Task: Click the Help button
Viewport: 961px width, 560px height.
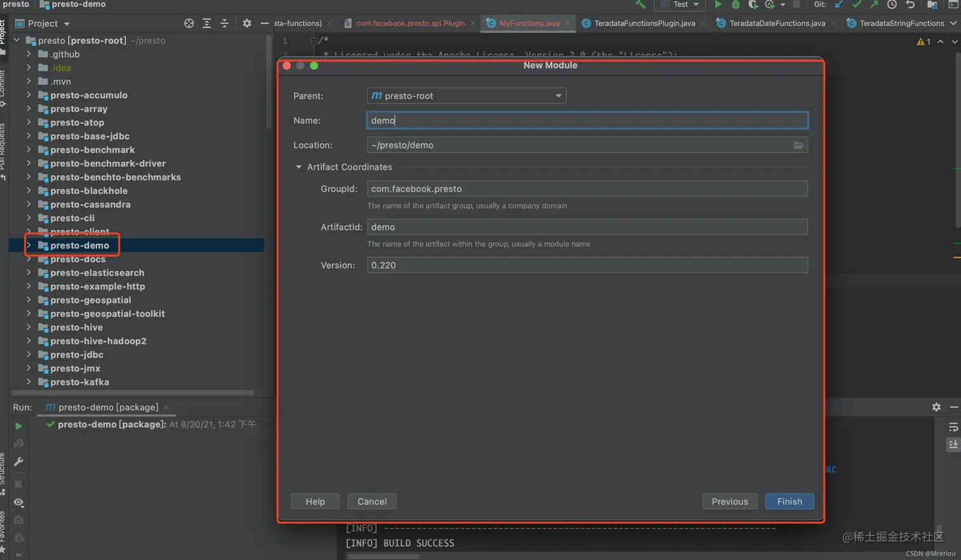Action: tap(315, 502)
